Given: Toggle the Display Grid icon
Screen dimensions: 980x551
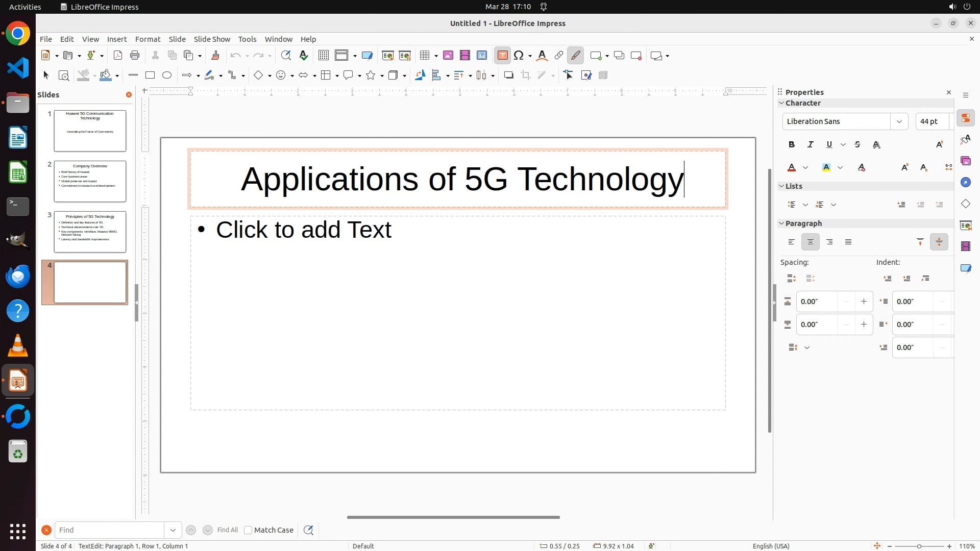Looking at the screenshot, I should coord(323,56).
